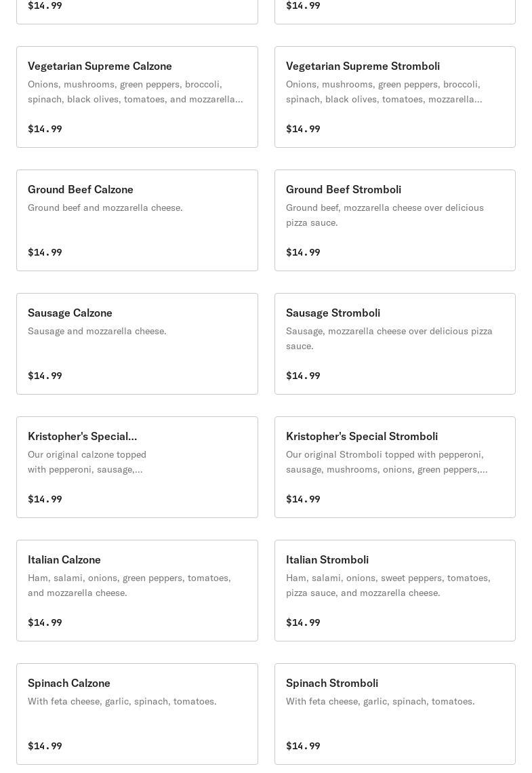Image resolution: width=532 pixels, height=773 pixels.
Task: Select the Italian Stromboli item
Action: pos(395,591)
